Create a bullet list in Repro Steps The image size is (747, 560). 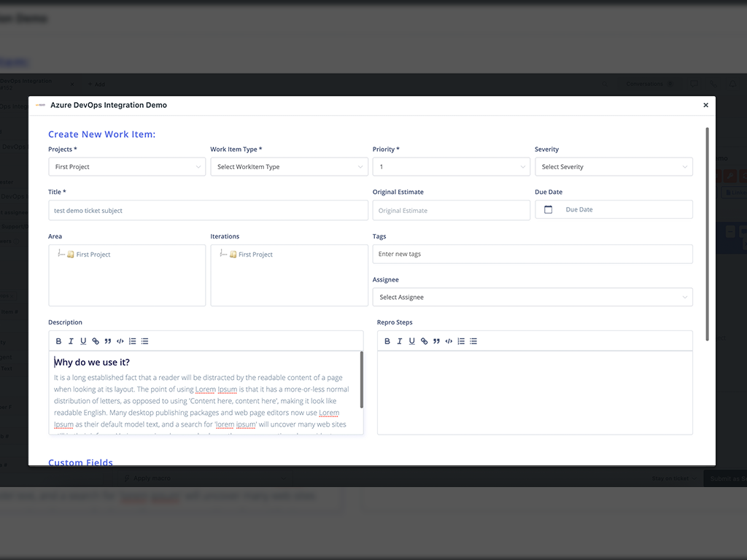473,341
